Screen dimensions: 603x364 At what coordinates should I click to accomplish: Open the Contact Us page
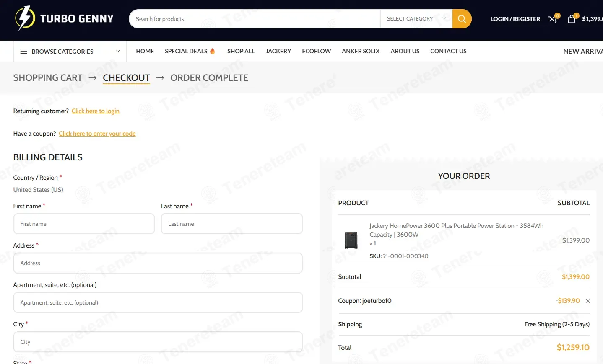pos(448,51)
